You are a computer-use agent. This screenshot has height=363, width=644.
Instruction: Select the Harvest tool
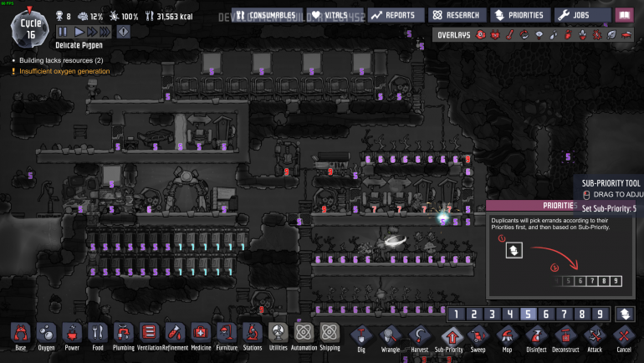(x=419, y=340)
